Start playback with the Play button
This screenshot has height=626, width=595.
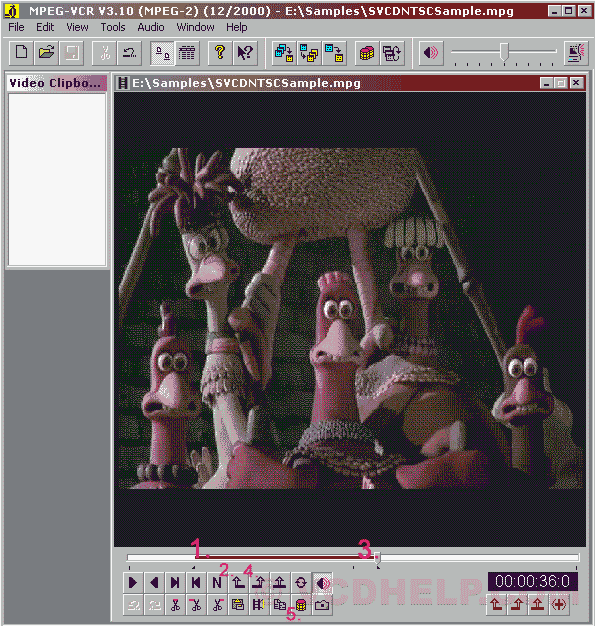133,583
